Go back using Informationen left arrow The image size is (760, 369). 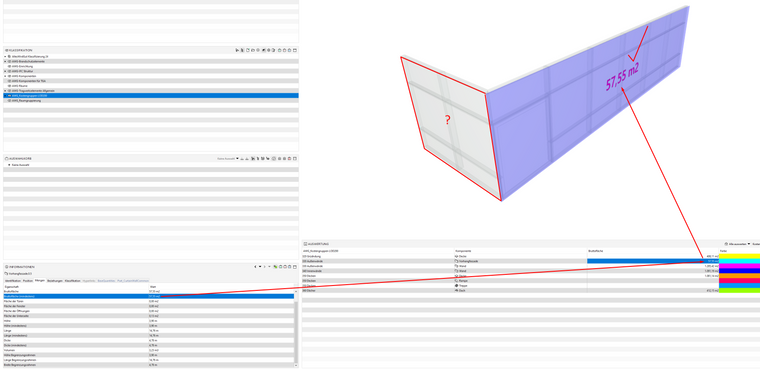click(x=255, y=267)
